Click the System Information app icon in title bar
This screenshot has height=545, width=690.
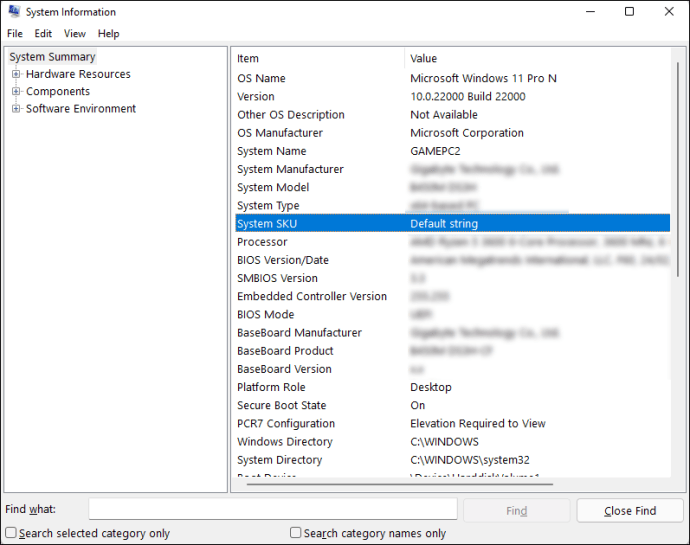[x=13, y=12]
